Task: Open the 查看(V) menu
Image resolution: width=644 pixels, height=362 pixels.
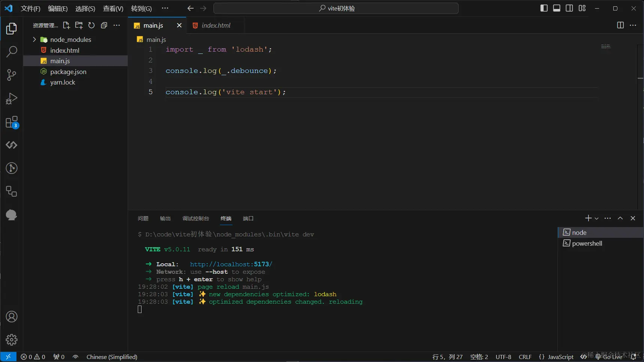Action: pyautogui.click(x=113, y=8)
